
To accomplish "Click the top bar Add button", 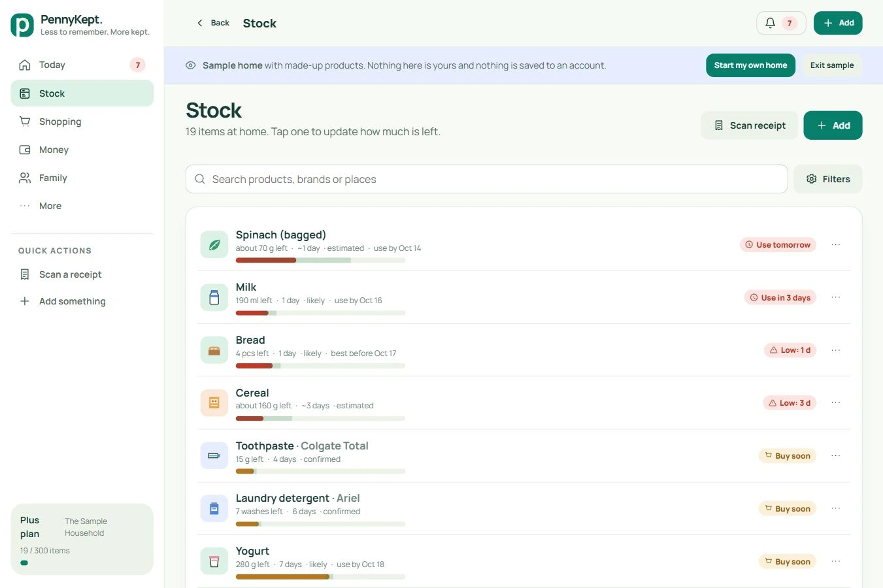I will 838,23.
